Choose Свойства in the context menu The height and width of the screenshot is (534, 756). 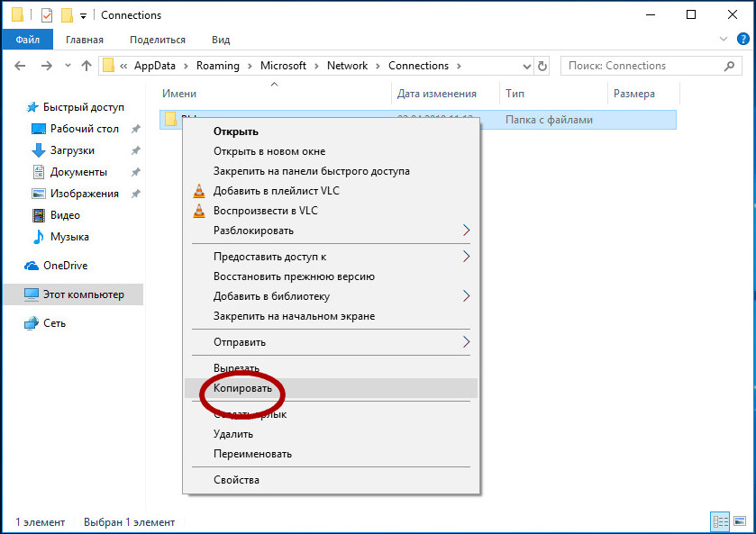pyautogui.click(x=236, y=480)
